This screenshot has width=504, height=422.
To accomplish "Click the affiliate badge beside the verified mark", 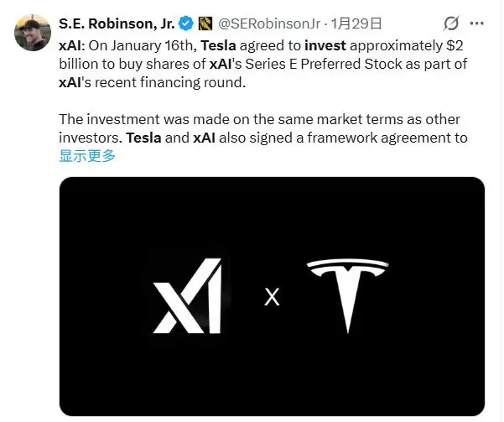I will [x=204, y=23].
